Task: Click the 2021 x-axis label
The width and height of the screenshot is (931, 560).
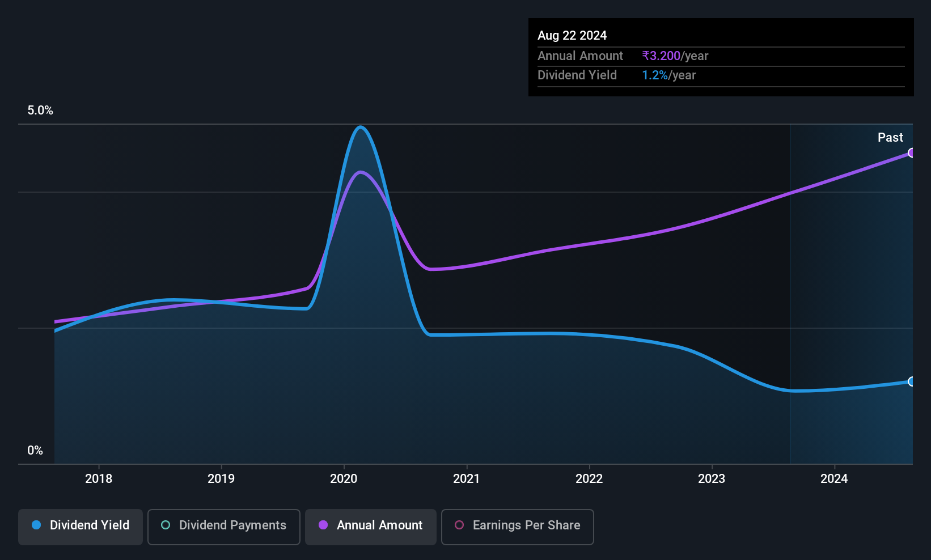Action: [x=467, y=479]
